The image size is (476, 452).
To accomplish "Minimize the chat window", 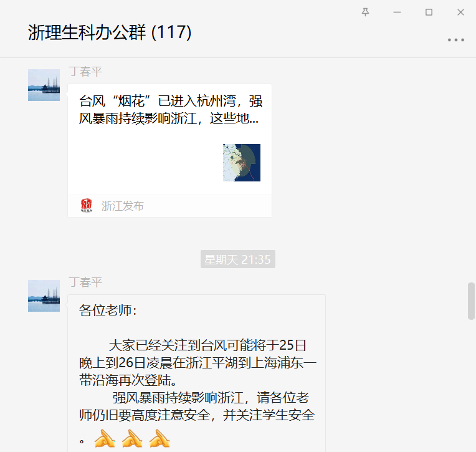I will [397, 12].
